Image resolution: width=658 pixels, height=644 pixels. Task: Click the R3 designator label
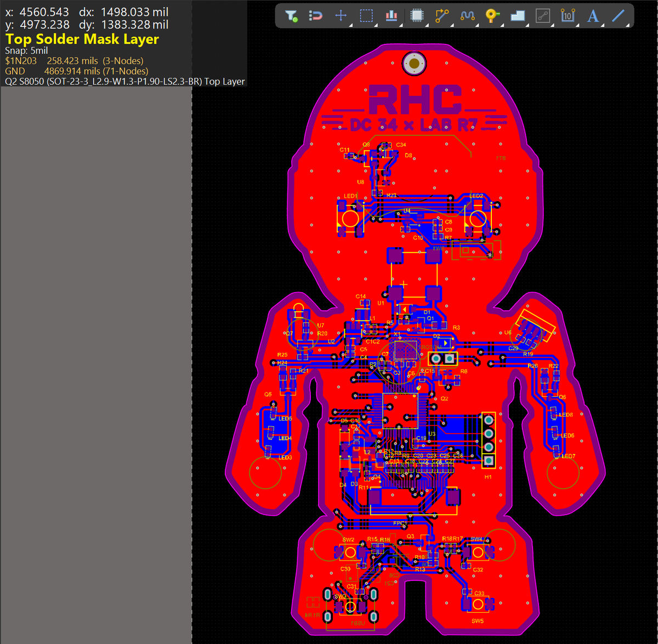(456, 328)
